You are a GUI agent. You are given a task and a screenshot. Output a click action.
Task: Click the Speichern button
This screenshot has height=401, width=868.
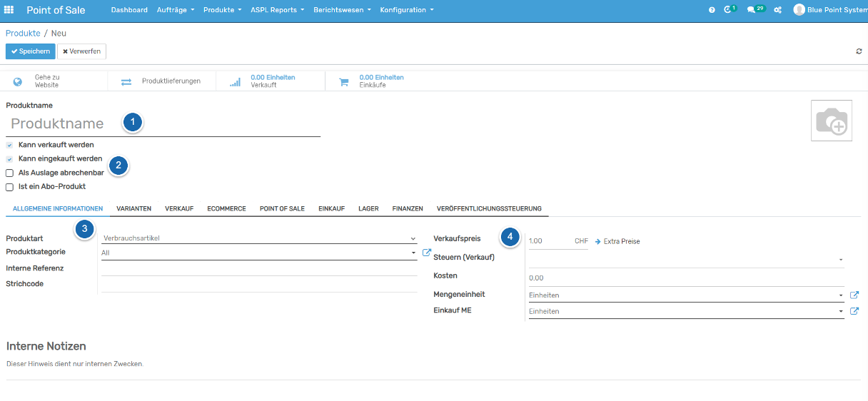[x=31, y=51]
